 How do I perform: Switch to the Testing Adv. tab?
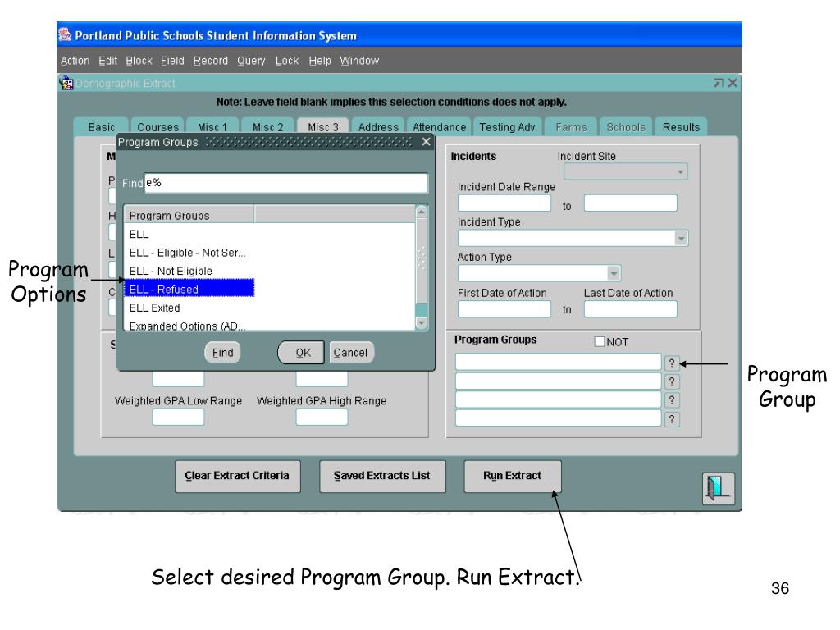pyautogui.click(x=508, y=126)
